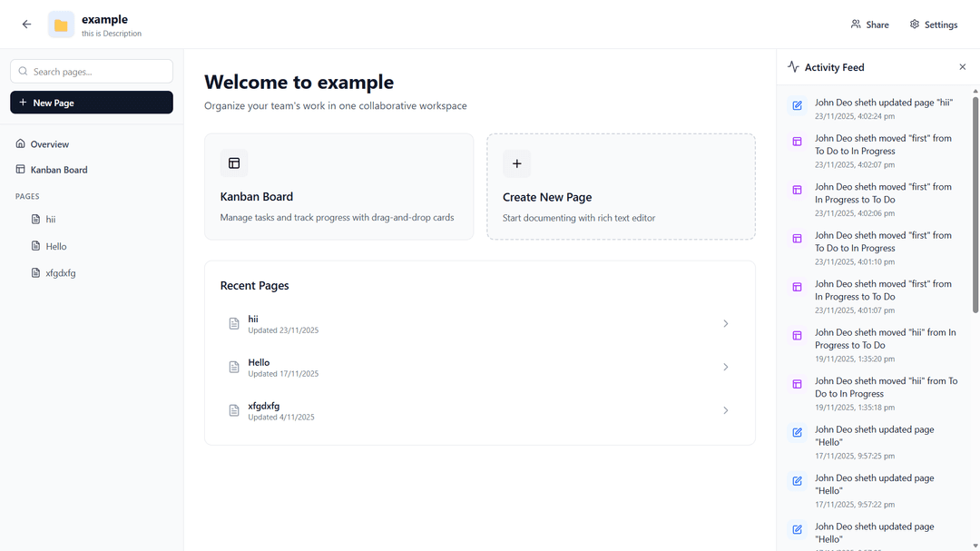Click the edit icon on the first activity entry
Viewport: 980px width, 551px height.
coord(796,105)
